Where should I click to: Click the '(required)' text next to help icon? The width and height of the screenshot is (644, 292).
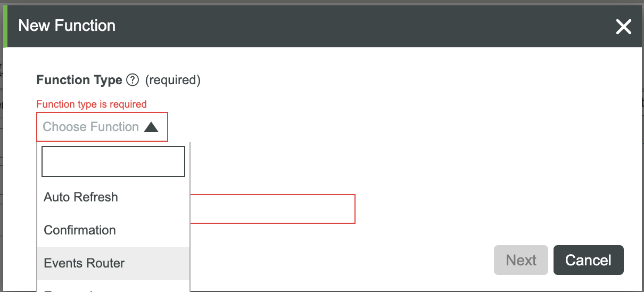point(173,80)
